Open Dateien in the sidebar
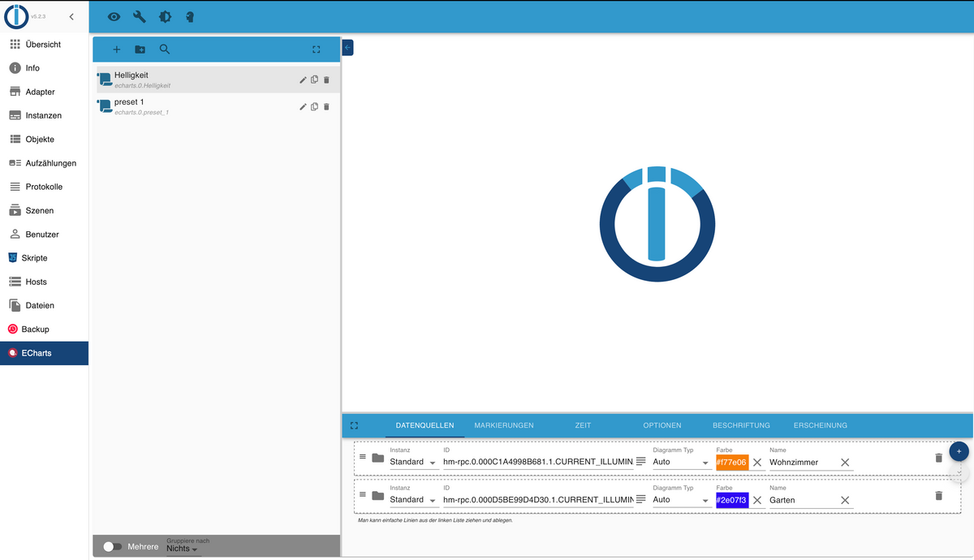974x560 pixels. coord(45,305)
